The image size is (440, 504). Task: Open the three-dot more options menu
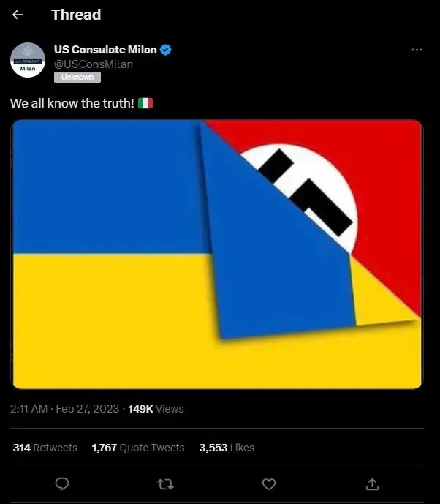(x=417, y=50)
